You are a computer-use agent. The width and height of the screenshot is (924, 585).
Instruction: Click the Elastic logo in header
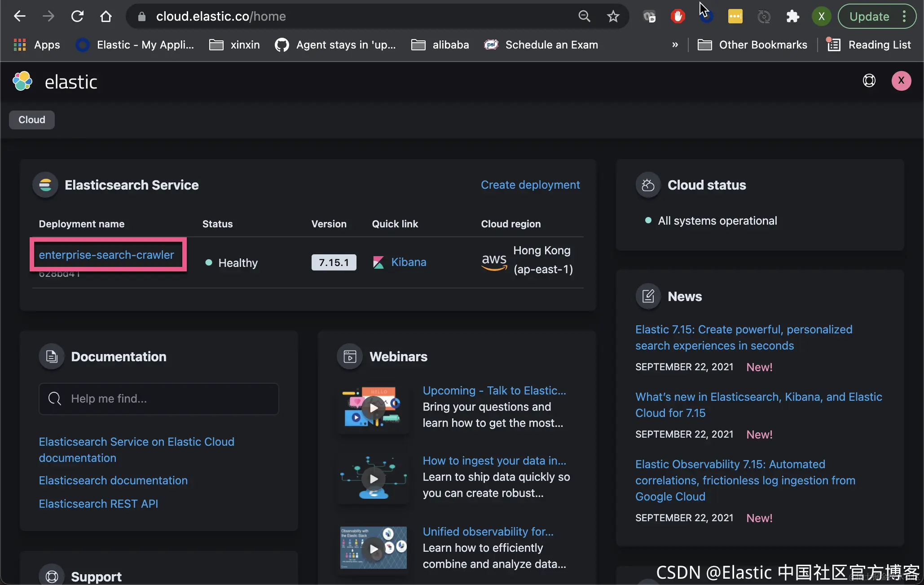point(55,81)
